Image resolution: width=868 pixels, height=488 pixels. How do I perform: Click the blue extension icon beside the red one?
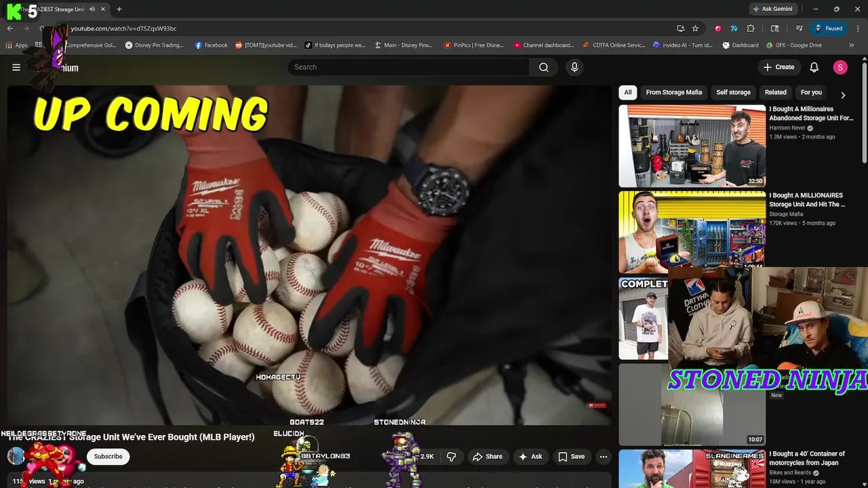click(734, 28)
